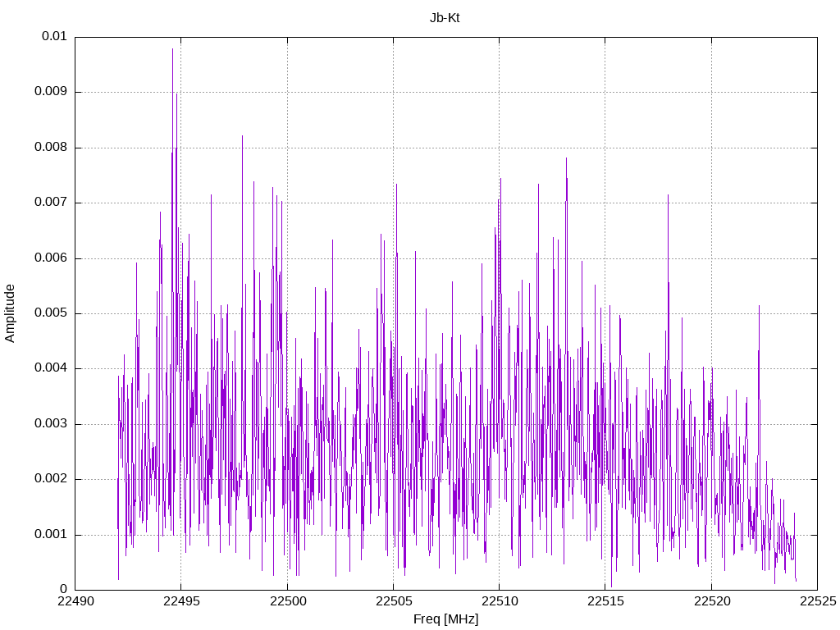
Task: Click x-axis tick label 22515
Action: click(x=605, y=601)
